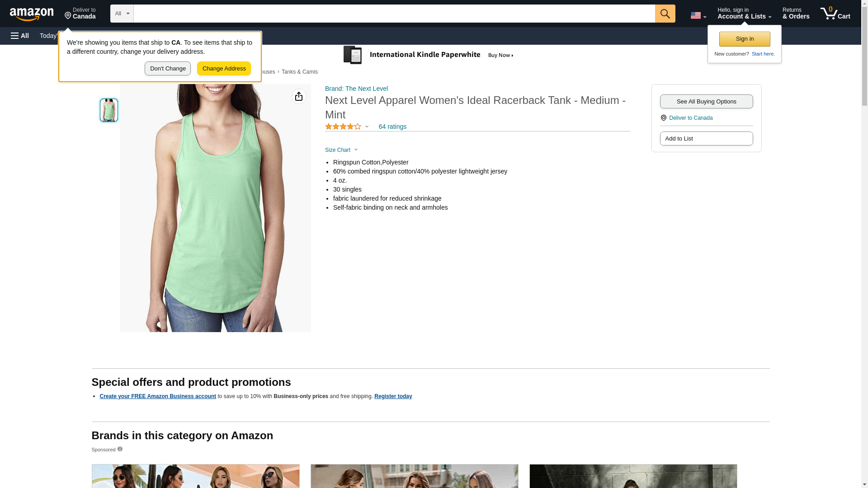Click See All Buying Options
The width and height of the screenshot is (868, 488).
[706, 102]
